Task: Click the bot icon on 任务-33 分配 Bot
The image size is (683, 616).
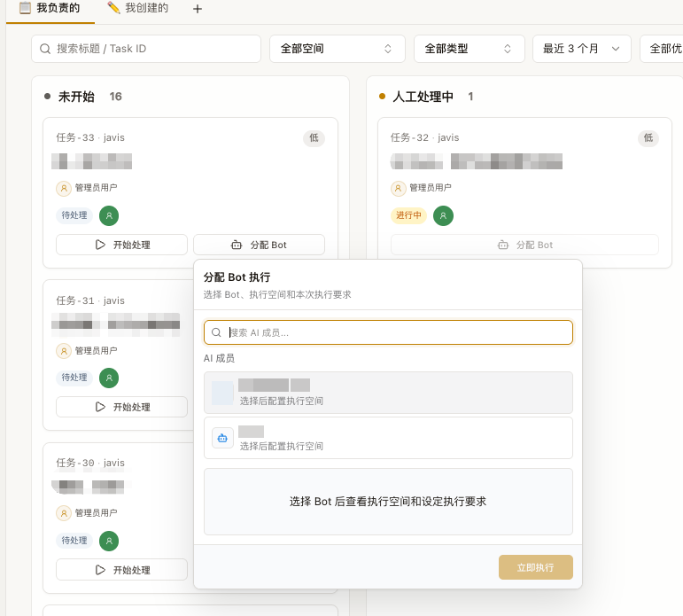Action: (237, 245)
